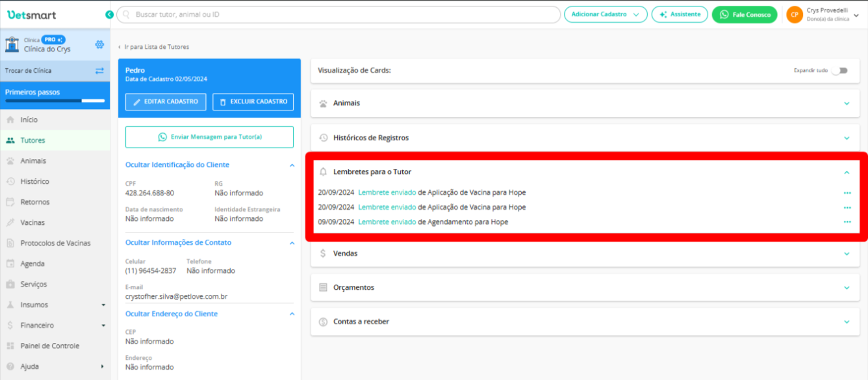The height and width of the screenshot is (380, 868).
Task: Click the paw icon next to Animais card
Action: click(323, 103)
